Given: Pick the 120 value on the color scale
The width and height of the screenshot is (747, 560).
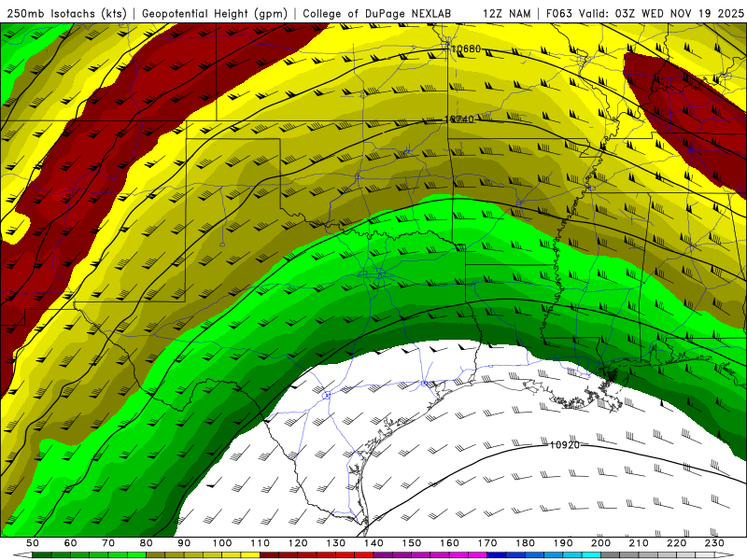Looking at the screenshot, I should pyautogui.click(x=298, y=543).
